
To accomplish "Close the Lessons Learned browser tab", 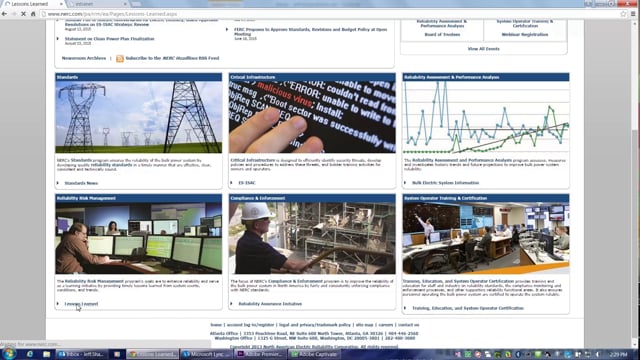I will click(61, 4).
